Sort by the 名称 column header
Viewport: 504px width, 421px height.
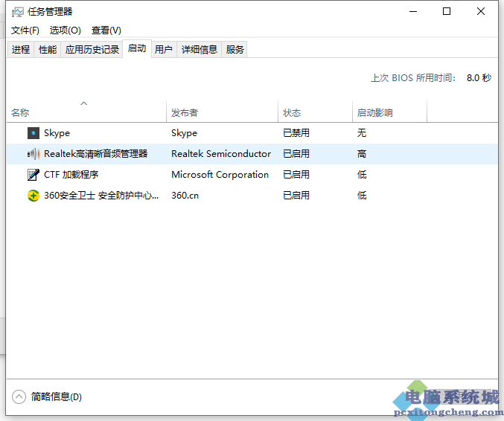(86, 112)
